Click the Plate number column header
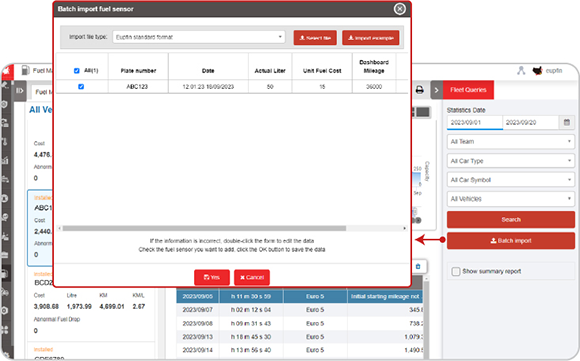Viewport: 580px width, 361px height. click(x=138, y=71)
